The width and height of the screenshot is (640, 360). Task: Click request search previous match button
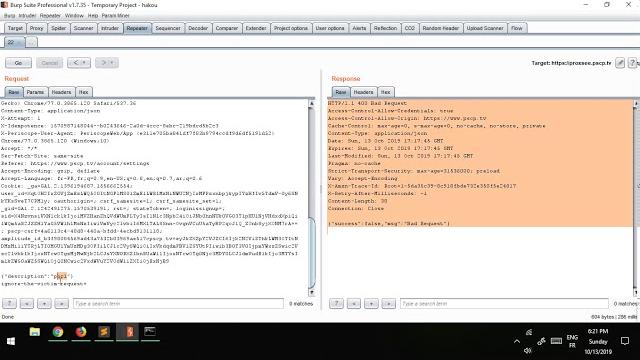pos(27,303)
